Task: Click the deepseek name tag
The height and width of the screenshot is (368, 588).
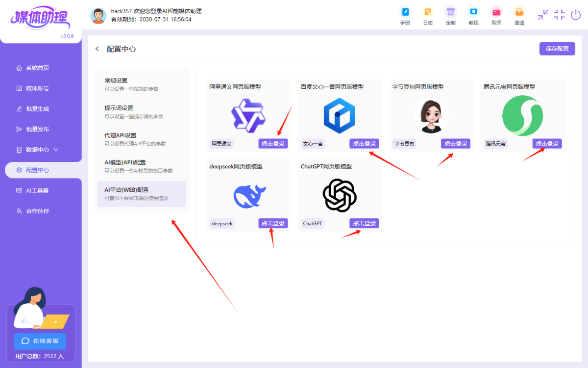Action: pyautogui.click(x=222, y=223)
